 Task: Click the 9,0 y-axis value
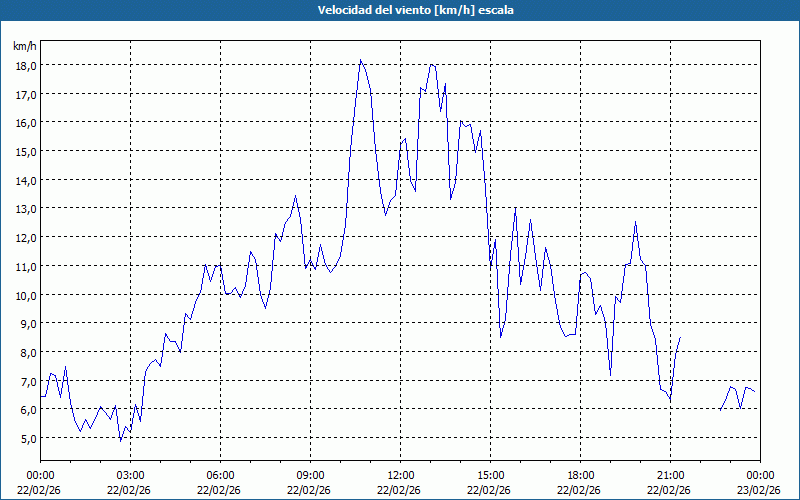coord(28,324)
